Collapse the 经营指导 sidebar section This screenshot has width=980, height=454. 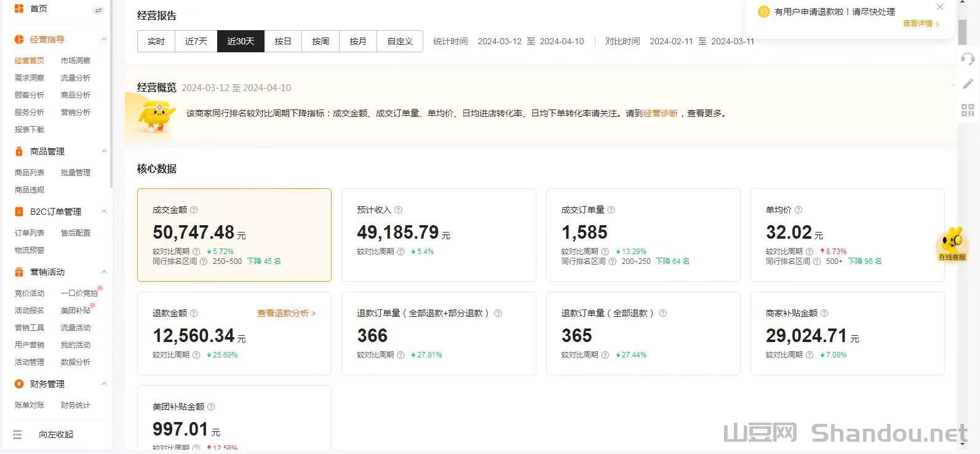103,39
